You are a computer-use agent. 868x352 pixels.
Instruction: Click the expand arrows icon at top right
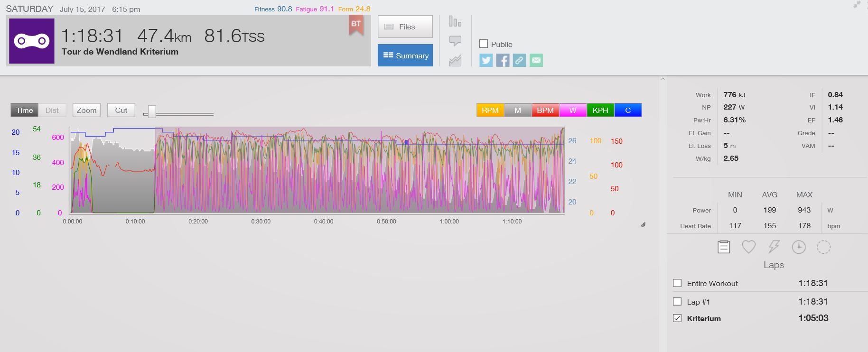[857, 4]
